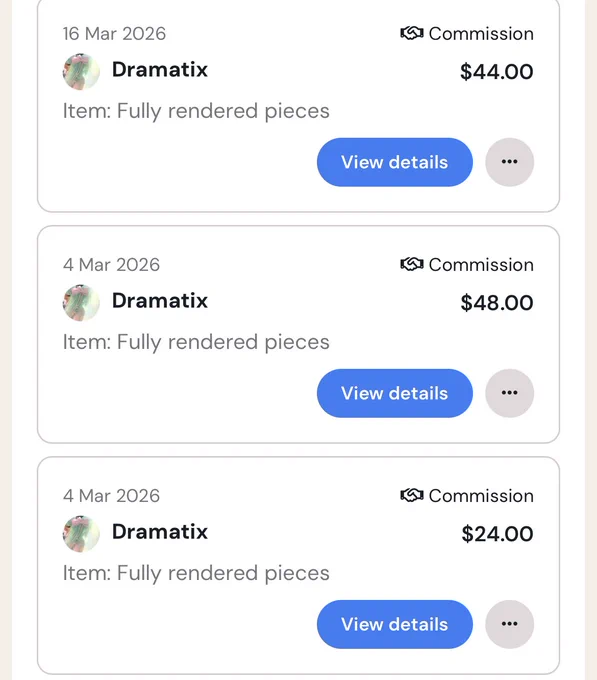Click handshake commission icon on $24.00 card
The width and height of the screenshot is (597, 680).
412,496
